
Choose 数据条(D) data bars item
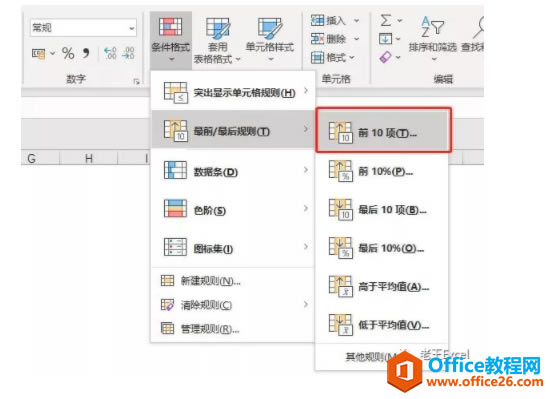[x=233, y=171]
